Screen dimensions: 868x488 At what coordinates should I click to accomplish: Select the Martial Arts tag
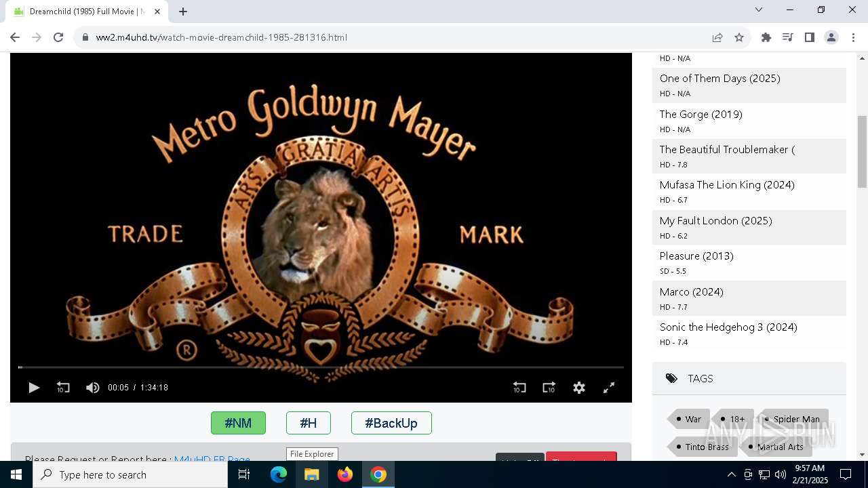tap(777, 447)
